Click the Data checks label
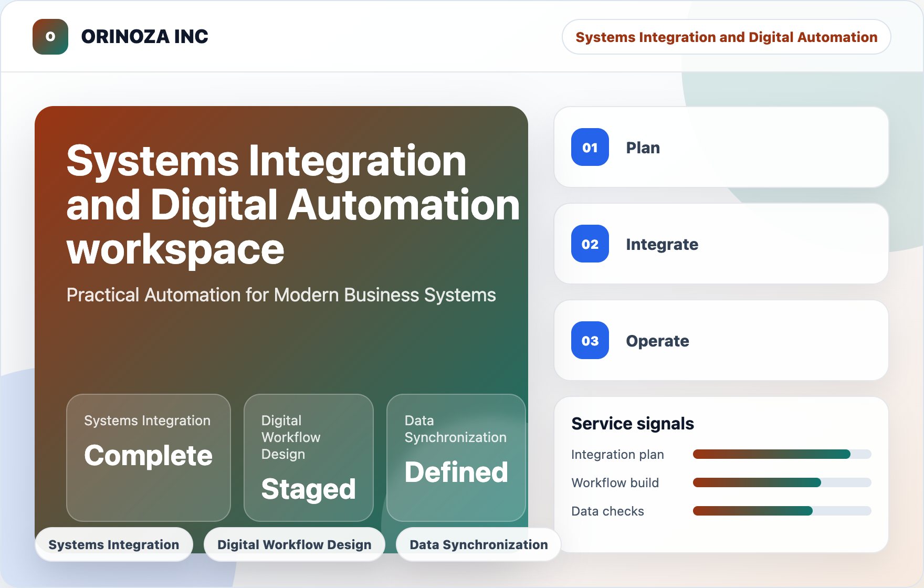This screenshot has height=588, width=924. (607, 511)
